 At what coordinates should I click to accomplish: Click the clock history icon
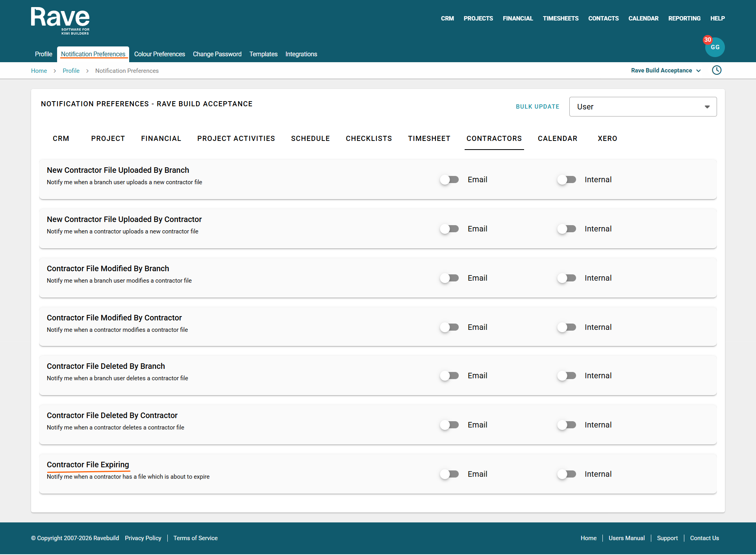point(717,70)
